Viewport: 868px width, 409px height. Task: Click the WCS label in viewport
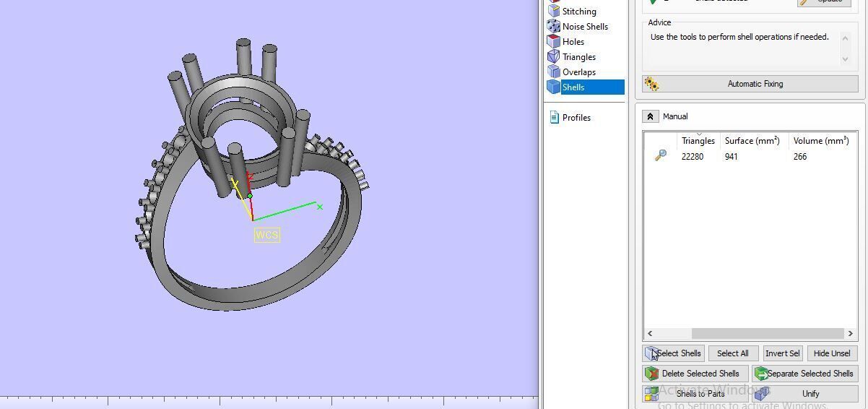pyautogui.click(x=266, y=235)
